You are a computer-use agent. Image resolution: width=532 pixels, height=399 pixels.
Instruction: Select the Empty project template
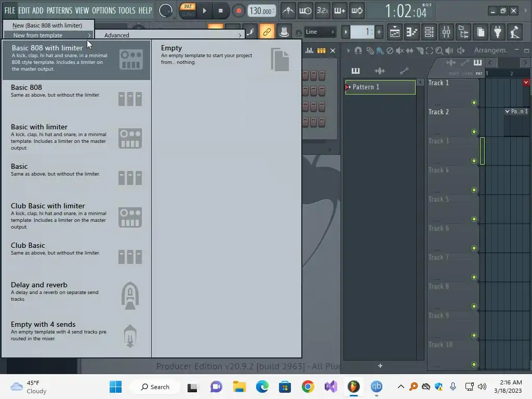click(227, 60)
